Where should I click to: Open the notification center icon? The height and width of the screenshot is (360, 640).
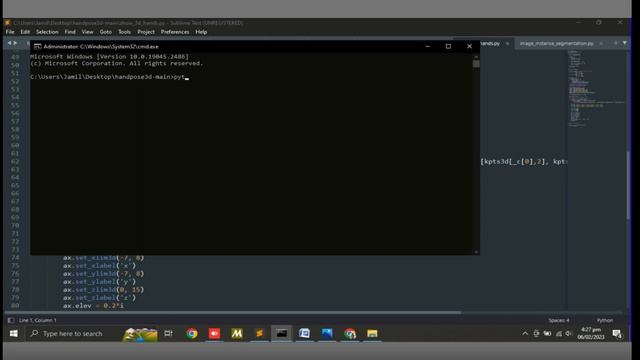click(x=618, y=334)
